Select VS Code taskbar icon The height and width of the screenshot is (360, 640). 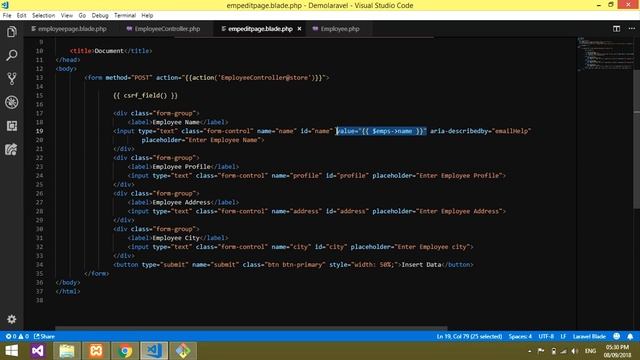154,351
